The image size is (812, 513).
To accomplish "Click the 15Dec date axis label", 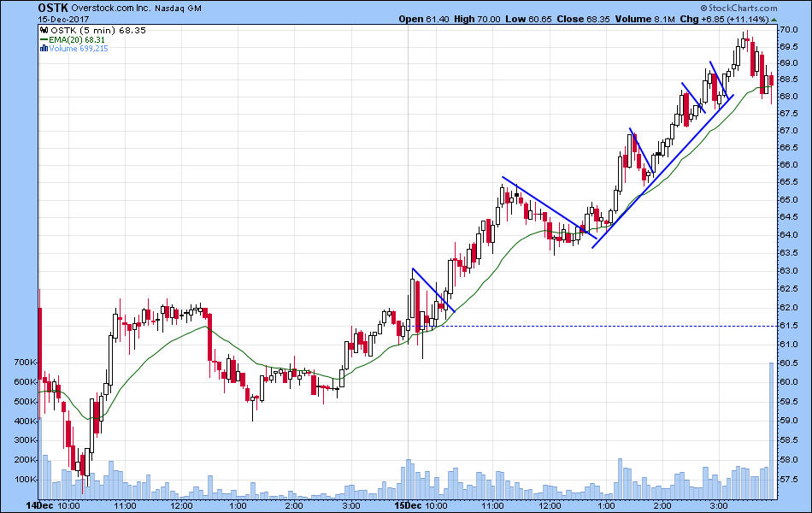I will [x=407, y=506].
